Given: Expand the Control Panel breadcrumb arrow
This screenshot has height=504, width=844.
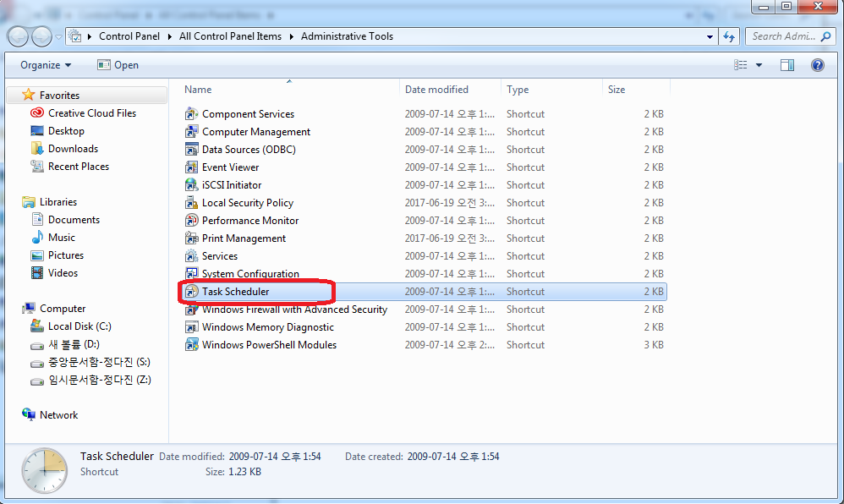Looking at the screenshot, I should 169,36.
